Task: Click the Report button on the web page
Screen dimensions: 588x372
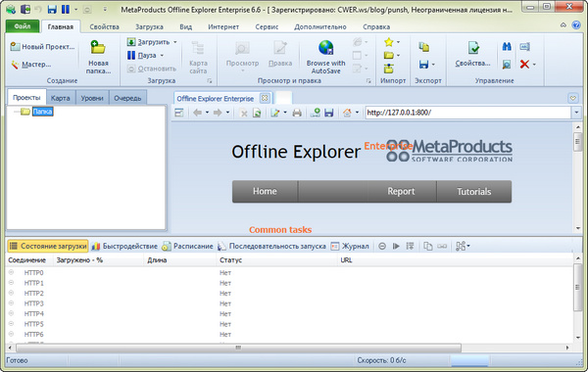Action: (x=401, y=192)
